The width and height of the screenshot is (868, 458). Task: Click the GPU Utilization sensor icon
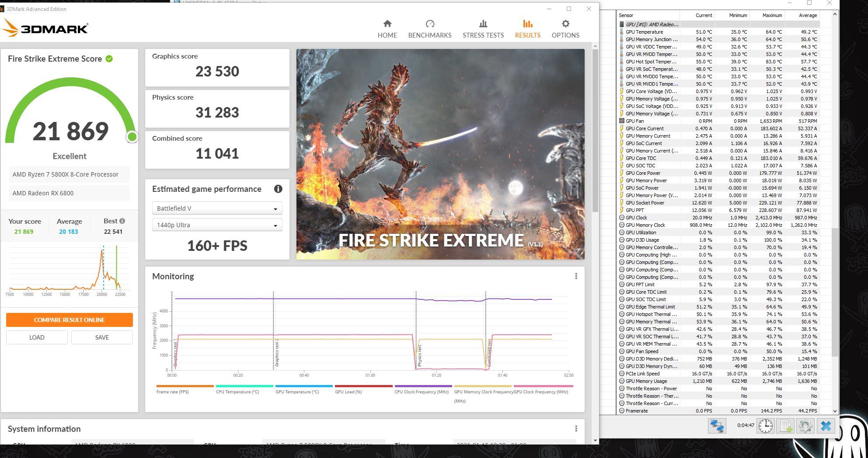621,232
